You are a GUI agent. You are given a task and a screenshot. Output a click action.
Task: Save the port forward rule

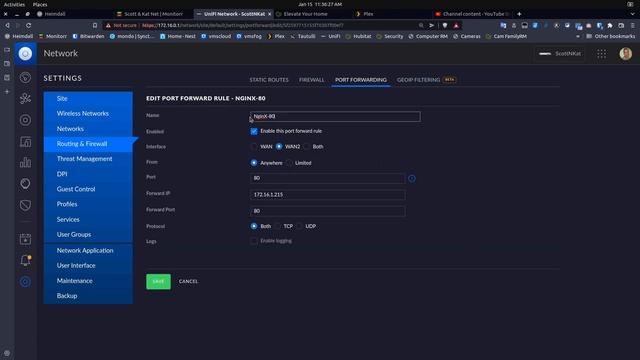(158, 281)
